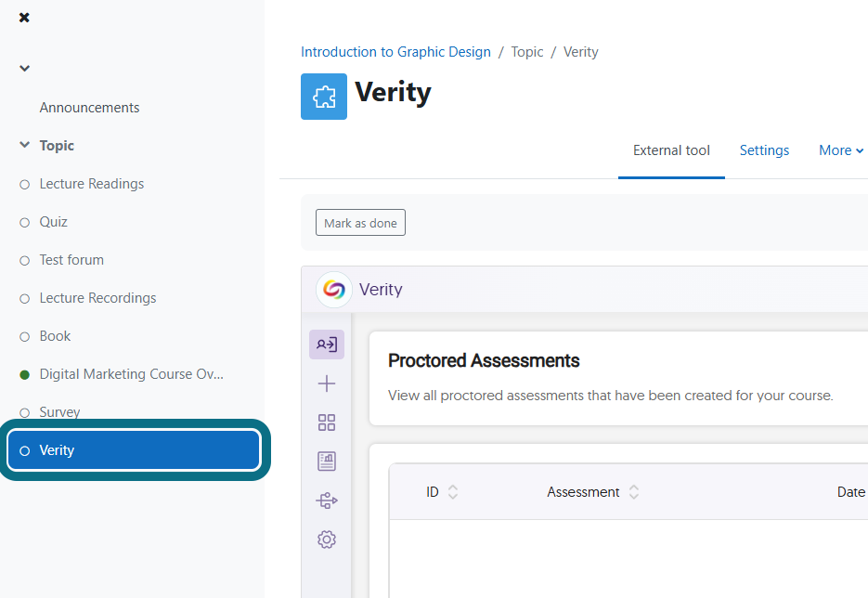Open Lecture Recordings activity
The height and width of the screenshot is (598, 868).
(97, 298)
